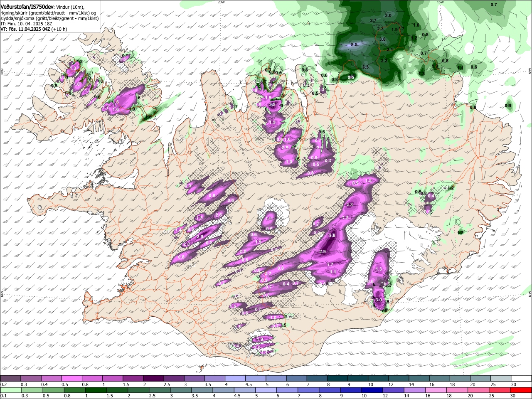Click the pale lavender 4–4.5 snow legend swatch
532x399 pixels.
pos(235,378)
